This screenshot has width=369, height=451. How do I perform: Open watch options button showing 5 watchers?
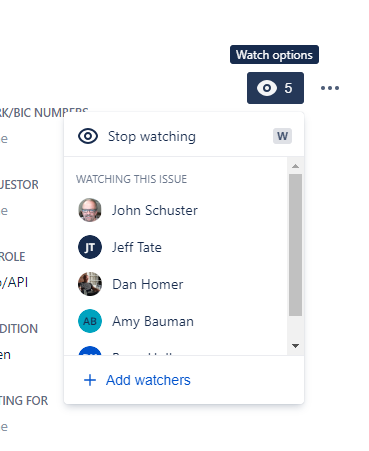pyautogui.click(x=275, y=88)
